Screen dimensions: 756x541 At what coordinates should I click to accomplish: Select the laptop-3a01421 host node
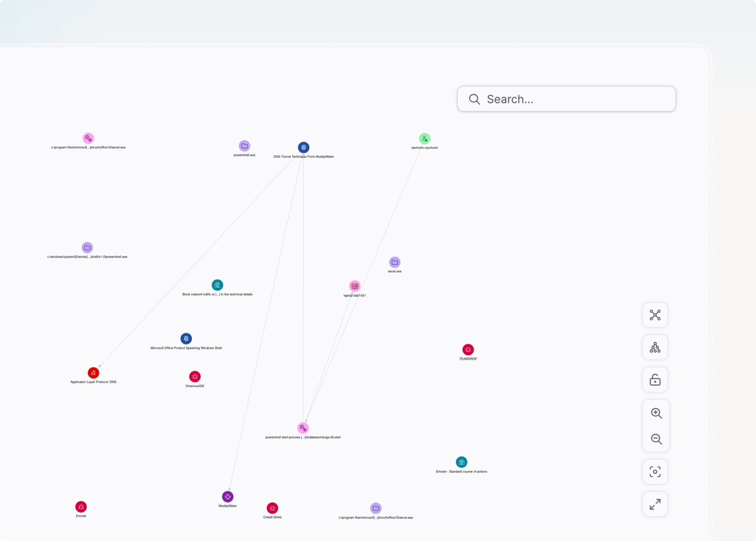(355, 286)
